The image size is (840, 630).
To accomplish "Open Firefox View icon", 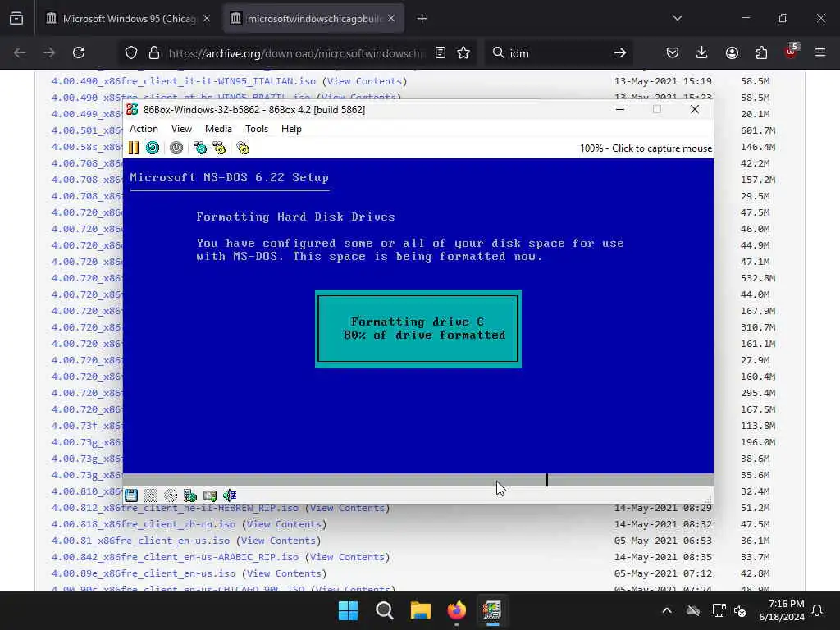I will pos(16,19).
